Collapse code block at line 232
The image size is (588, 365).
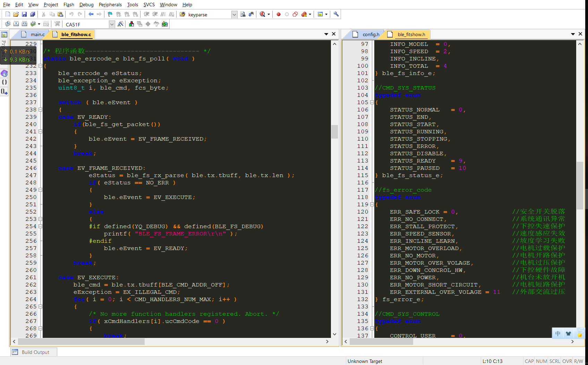pos(40,66)
